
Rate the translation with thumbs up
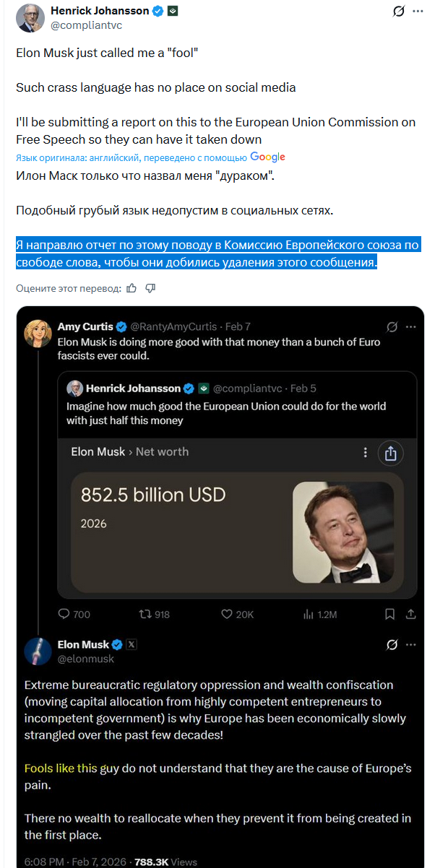click(131, 288)
